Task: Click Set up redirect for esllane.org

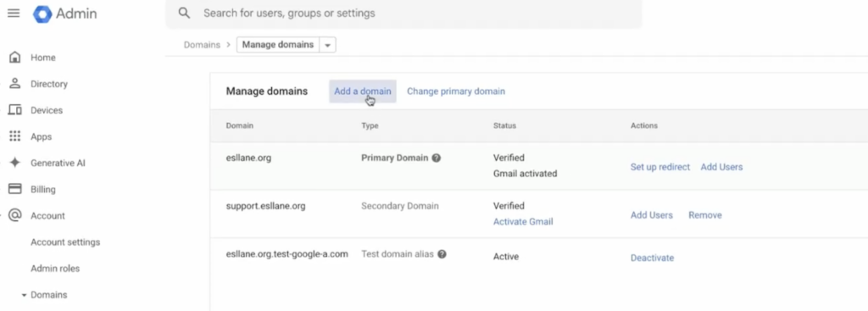Action: [x=659, y=167]
